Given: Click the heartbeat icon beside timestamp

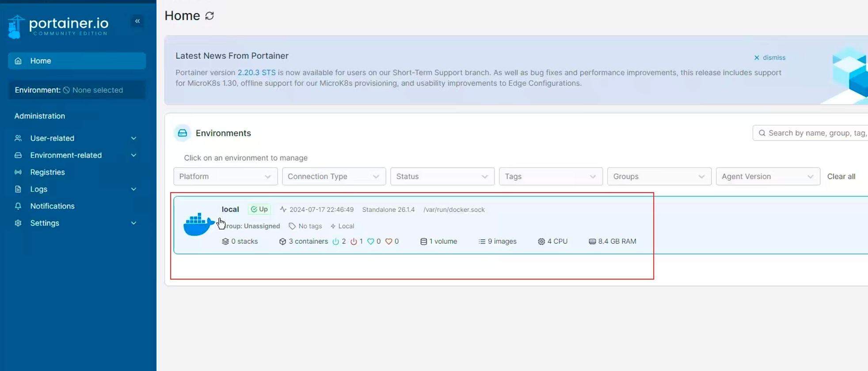Looking at the screenshot, I should 283,209.
